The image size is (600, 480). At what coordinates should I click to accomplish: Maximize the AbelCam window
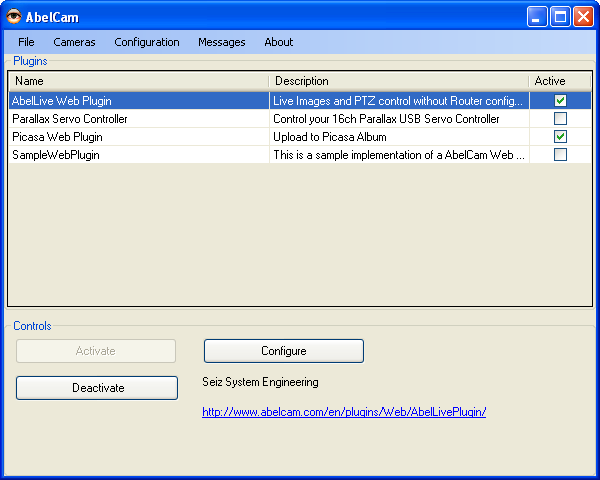click(561, 16)
